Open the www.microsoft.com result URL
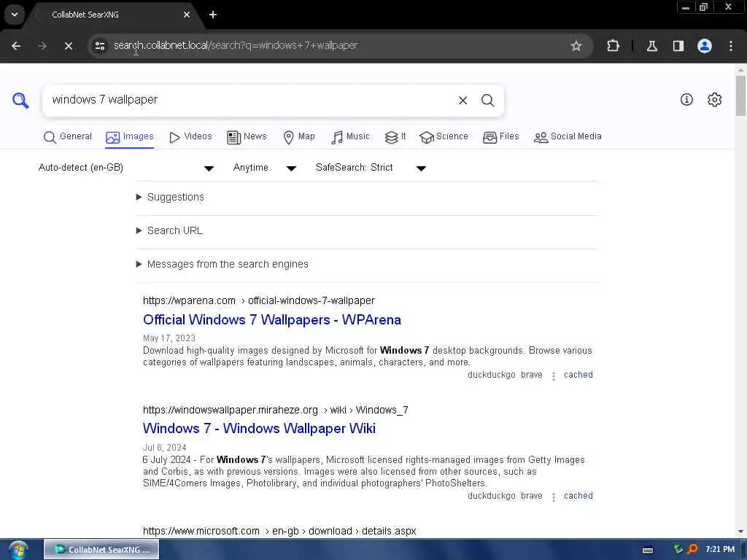747x560 pixels. coord(279,531)
